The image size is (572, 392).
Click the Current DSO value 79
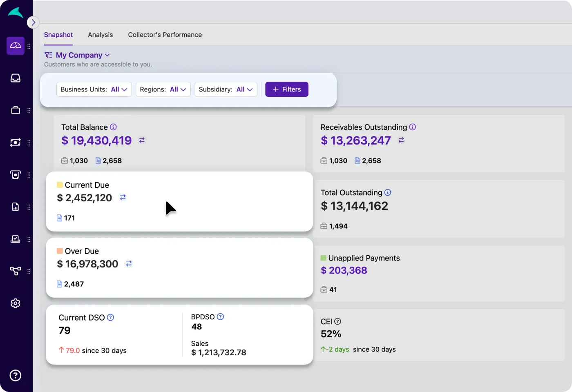[65, 330]
